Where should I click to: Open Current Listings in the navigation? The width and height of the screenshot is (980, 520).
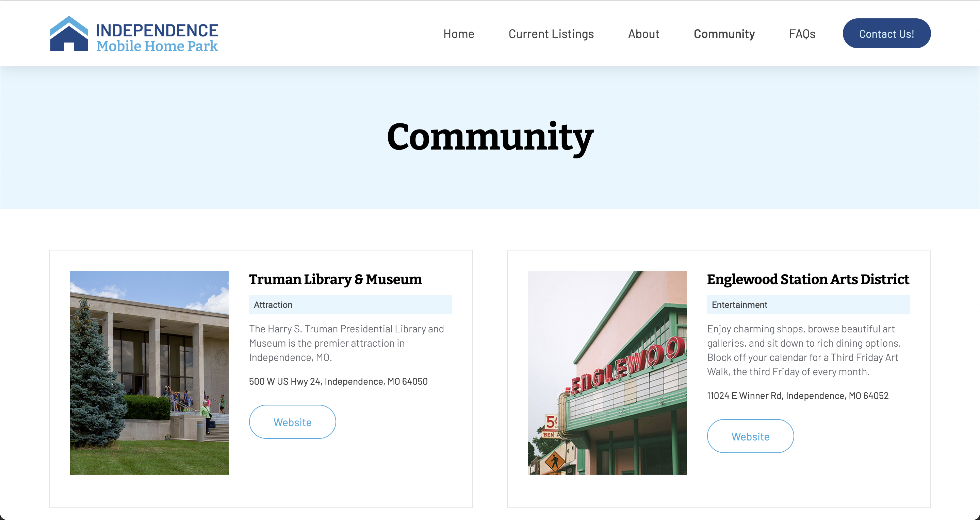pos(551,34)
